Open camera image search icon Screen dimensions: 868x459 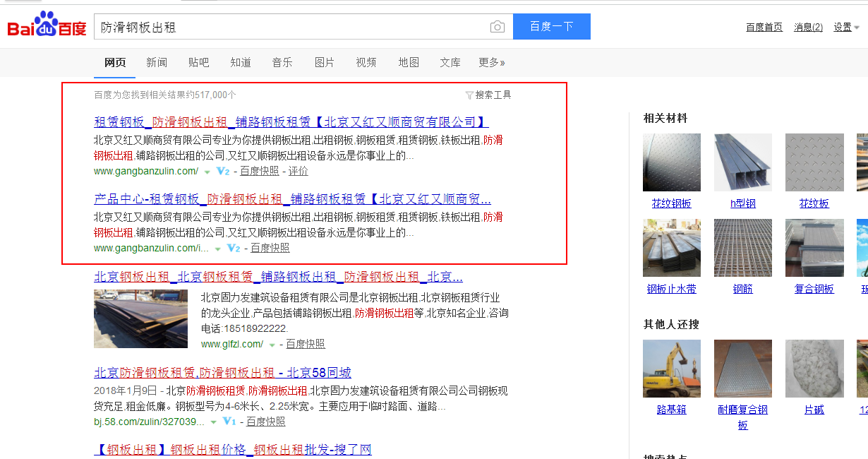498,27
